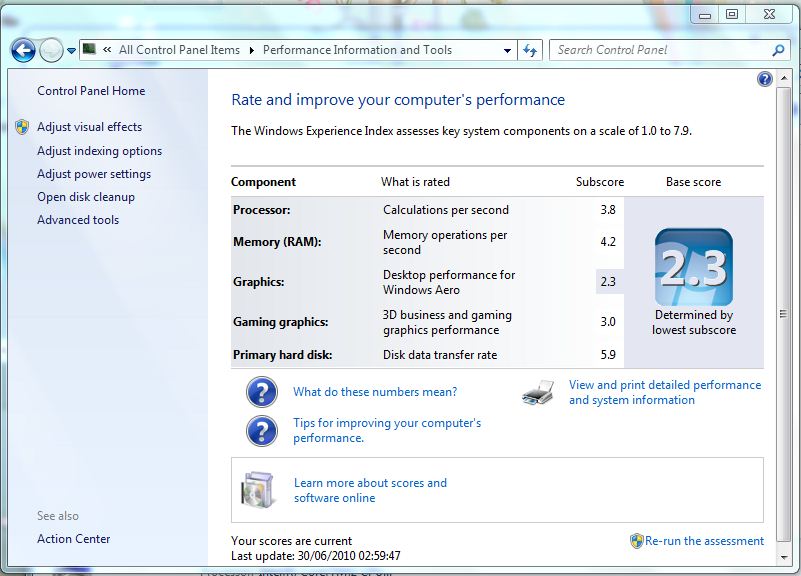Expand the arrow after All Control Panel Items
The height and width of the screenshot is (576, 801).
click(x=252, y=50)
